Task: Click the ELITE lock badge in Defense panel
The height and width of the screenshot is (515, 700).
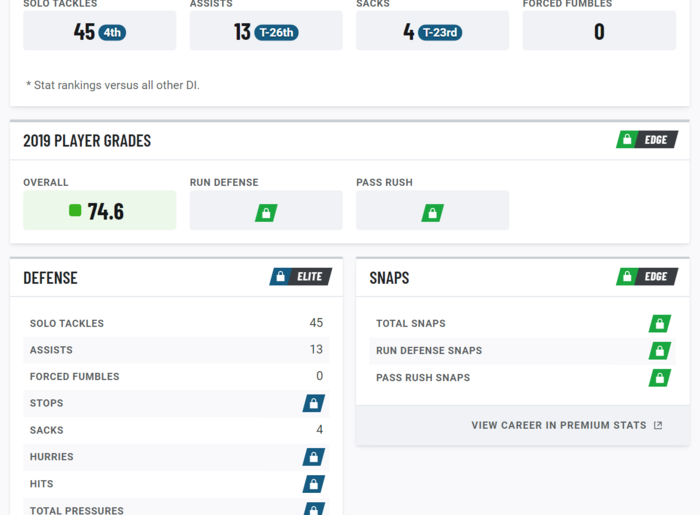Action: (300, 277)
